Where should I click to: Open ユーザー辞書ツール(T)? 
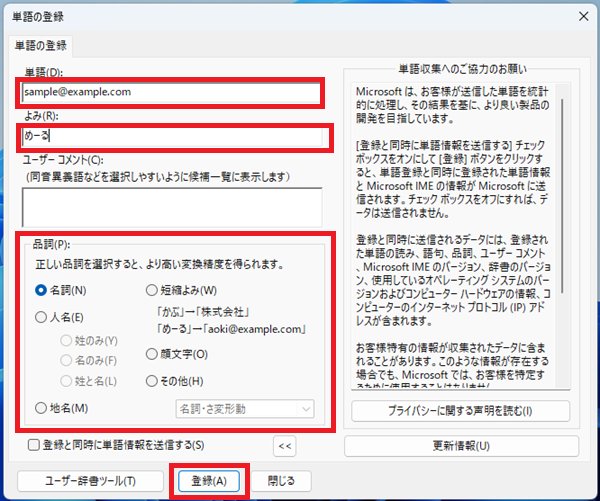point(91,480)
